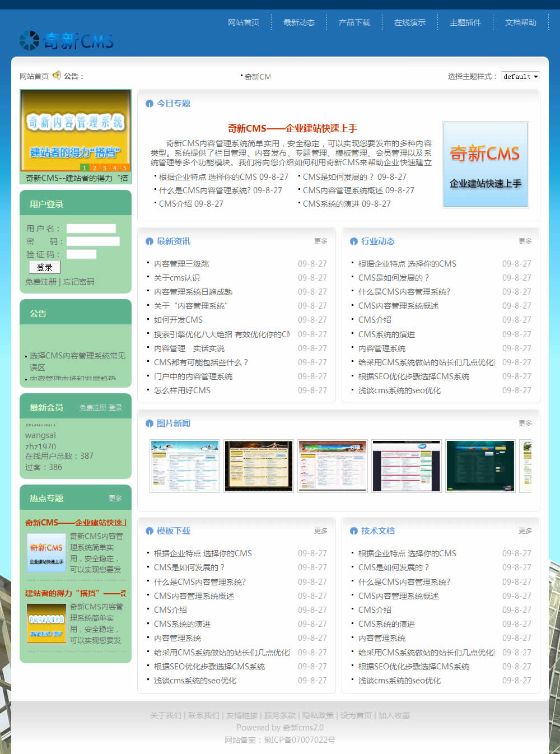Click the 登录 button to sign in
This screenshot has height=754, width=560.
click(44, 267)
